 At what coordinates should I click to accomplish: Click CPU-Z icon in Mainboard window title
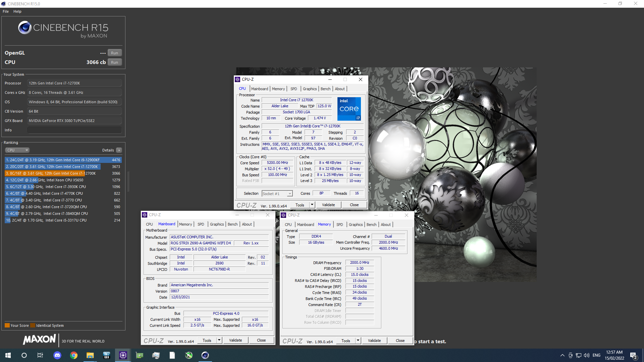(145, 215)
